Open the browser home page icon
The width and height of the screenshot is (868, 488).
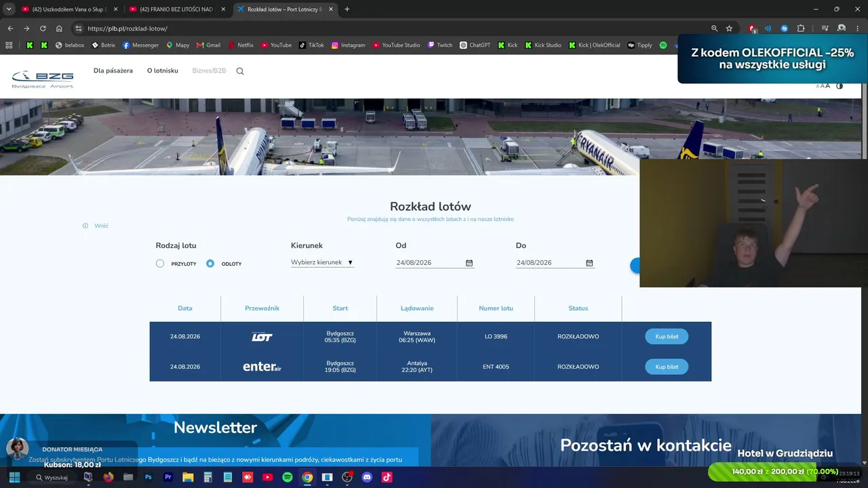tap(59, 28)
